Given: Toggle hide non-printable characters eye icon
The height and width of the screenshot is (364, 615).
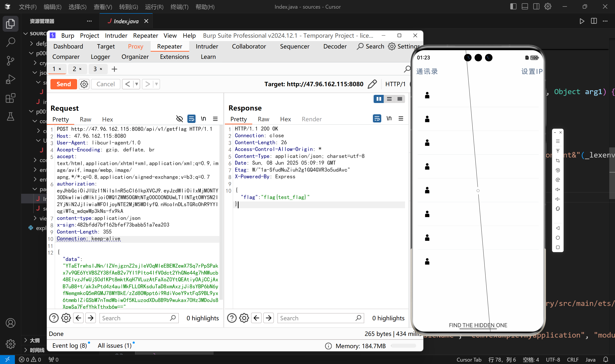Looking at the screenshot, I should pos(179,119).
